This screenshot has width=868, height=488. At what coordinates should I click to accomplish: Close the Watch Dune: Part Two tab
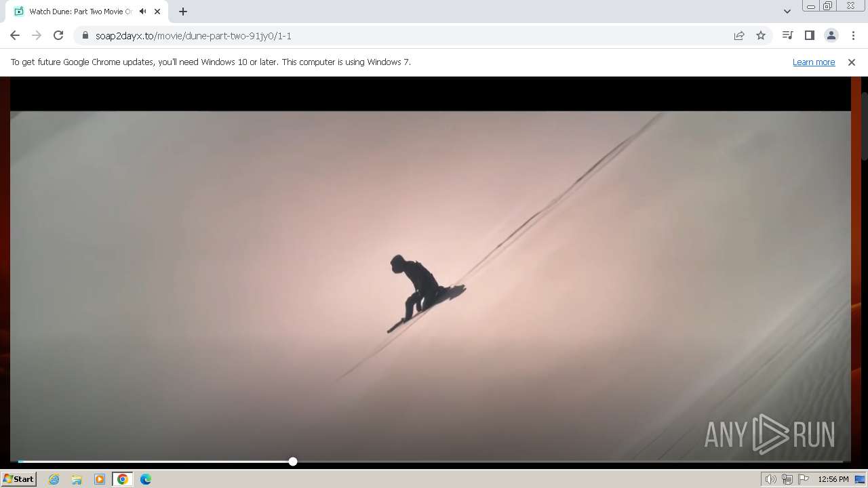pos(157,12)
